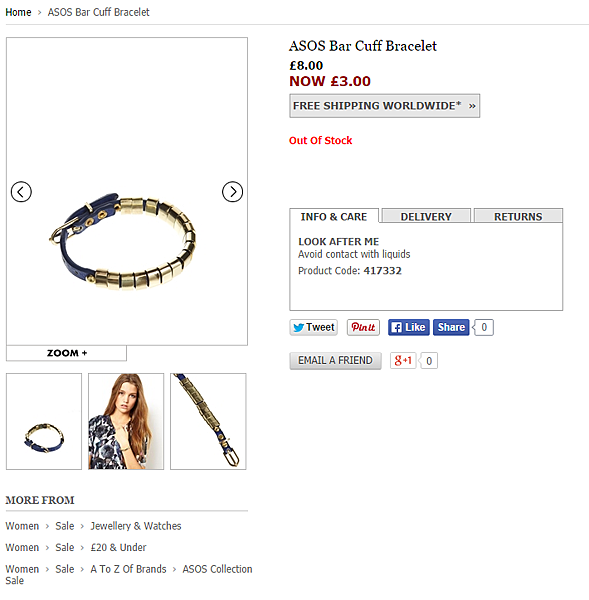Screen dimensions: 589x600
Task: Share the product on Facebook
Action: [x=451, y=328]
